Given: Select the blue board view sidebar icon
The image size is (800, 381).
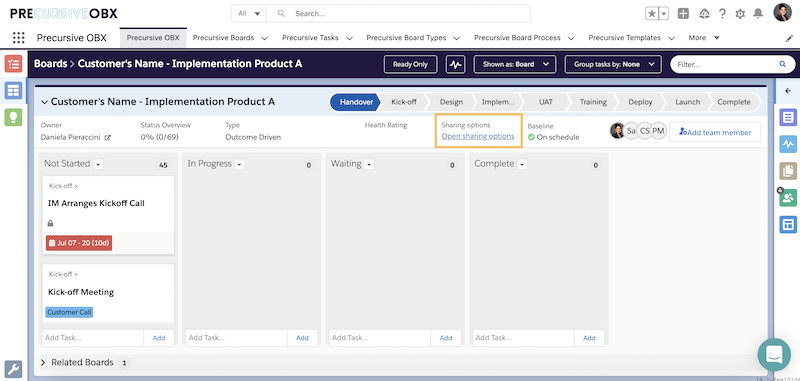Looking at the screenshot, I should pos(13,90).
